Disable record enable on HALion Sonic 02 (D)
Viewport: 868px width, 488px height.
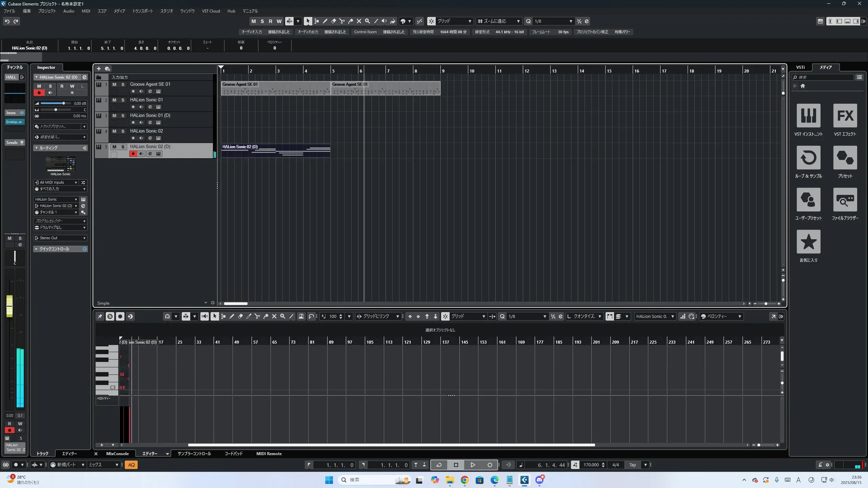click(133, 154)
